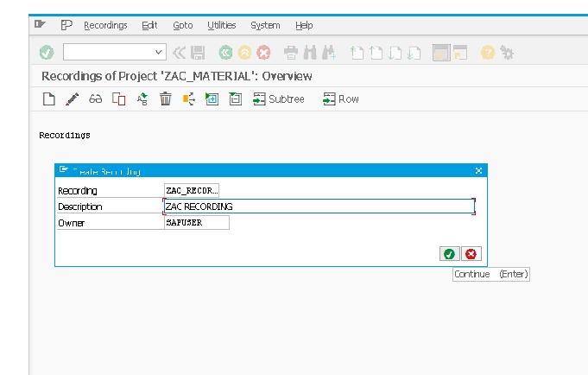Open the Edit menu
588x375 pixels.
pyautogui.click(x=149, y=25)
